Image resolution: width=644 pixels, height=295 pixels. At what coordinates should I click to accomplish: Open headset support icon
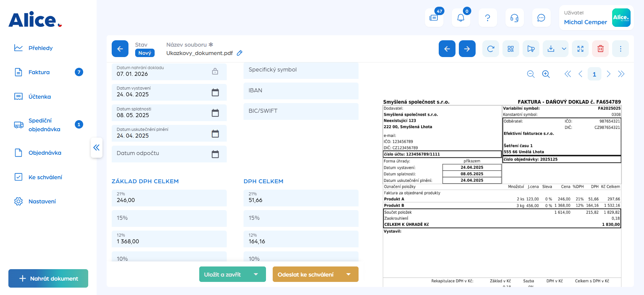click(515, 18)
